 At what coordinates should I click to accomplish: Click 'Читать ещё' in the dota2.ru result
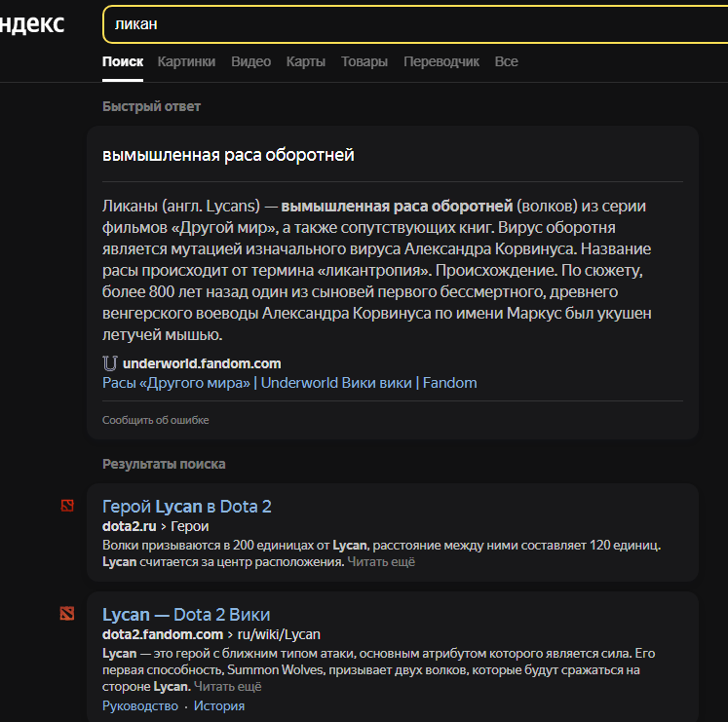(x=381, y=562)
